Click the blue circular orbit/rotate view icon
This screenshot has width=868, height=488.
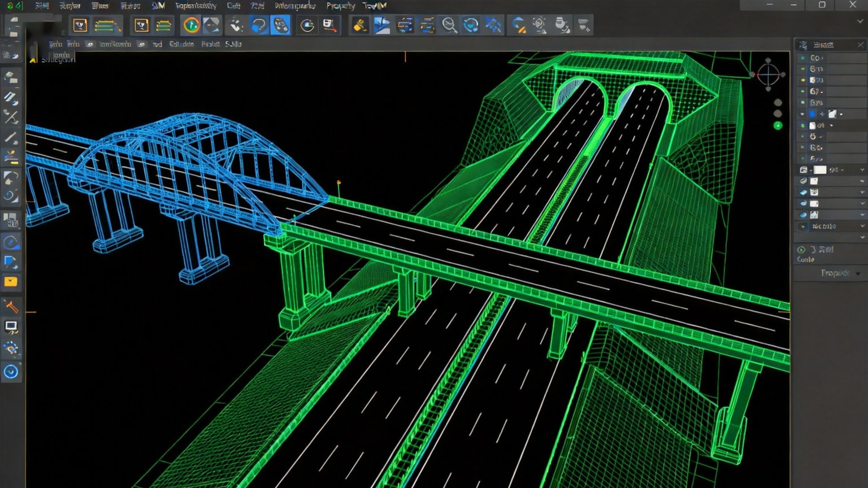(471, 25)
